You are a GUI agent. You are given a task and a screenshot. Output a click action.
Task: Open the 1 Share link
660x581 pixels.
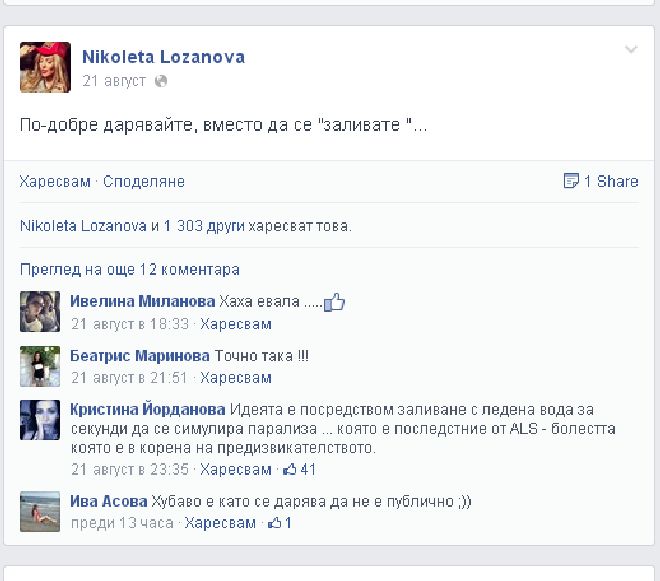pos(611,181)
